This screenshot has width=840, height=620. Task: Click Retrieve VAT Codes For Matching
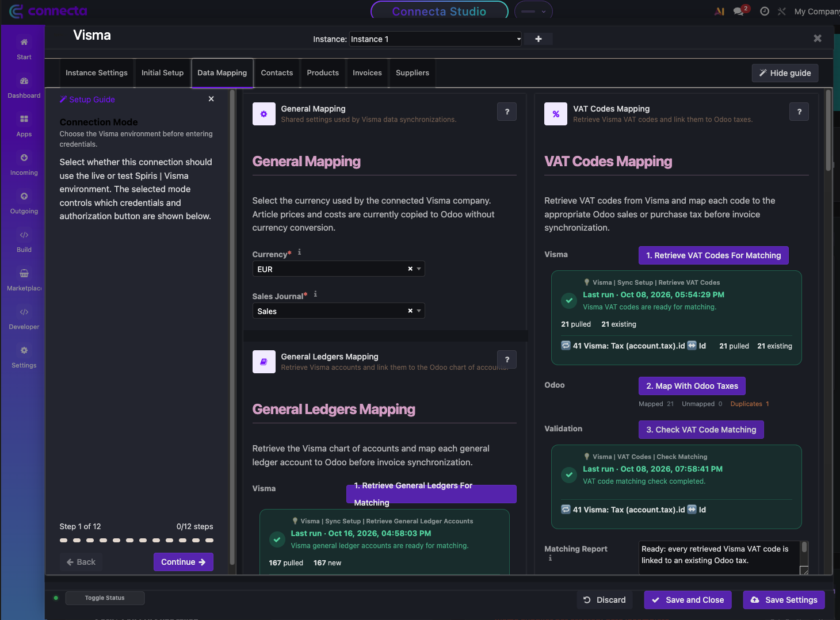[713, 255]
